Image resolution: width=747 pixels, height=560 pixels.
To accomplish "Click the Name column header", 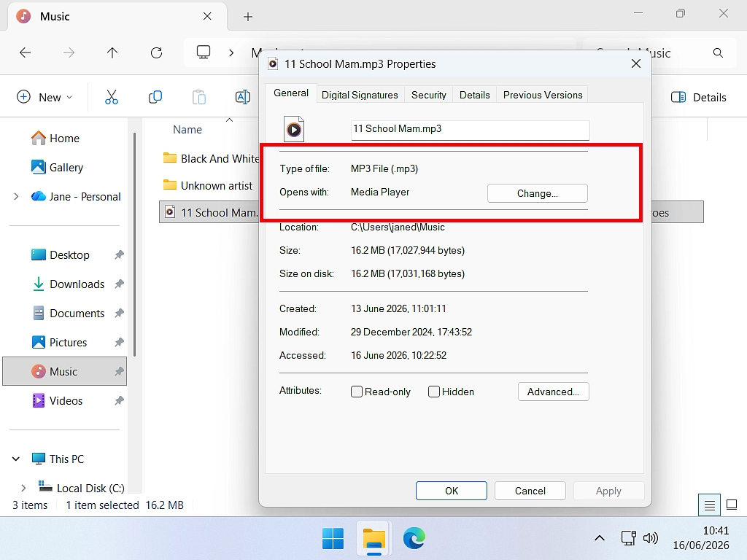I will click(187, 130).
